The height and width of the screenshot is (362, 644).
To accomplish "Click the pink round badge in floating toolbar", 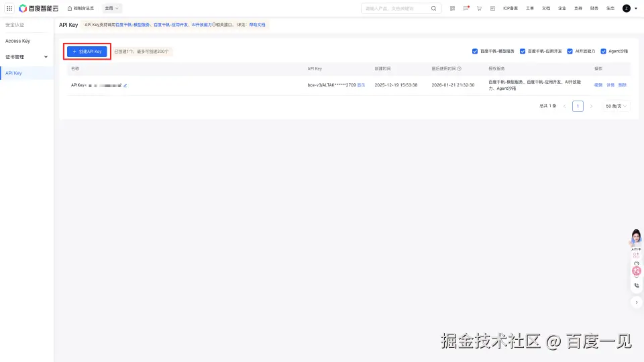I will [636, 271].
